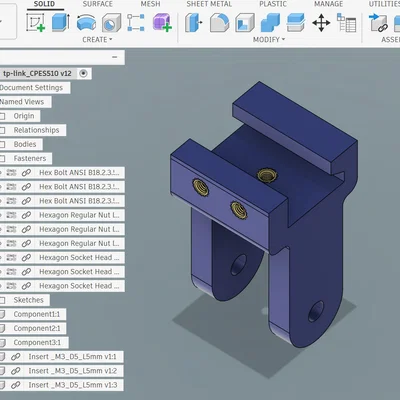Open the MESH tab

point(150,4)
